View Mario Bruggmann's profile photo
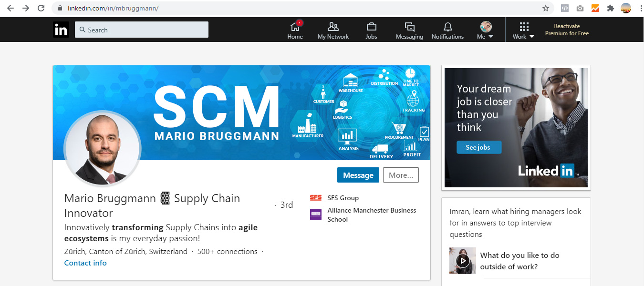 (103, 149)
